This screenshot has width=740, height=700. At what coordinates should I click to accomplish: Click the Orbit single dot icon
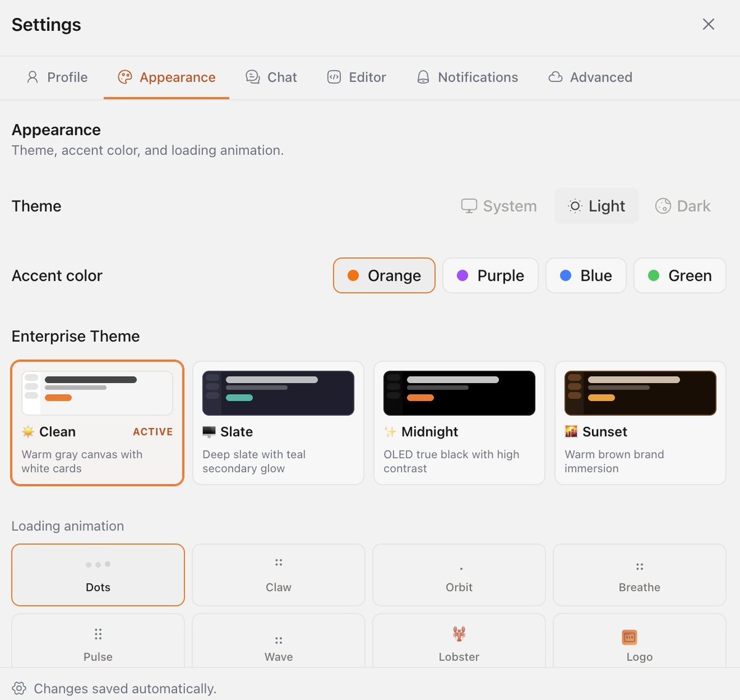461,569
